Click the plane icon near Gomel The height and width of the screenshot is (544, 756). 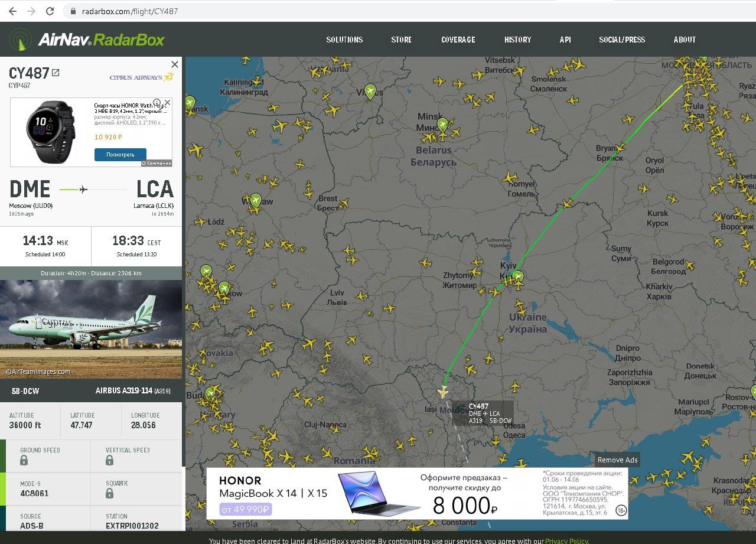coord(510,177)
